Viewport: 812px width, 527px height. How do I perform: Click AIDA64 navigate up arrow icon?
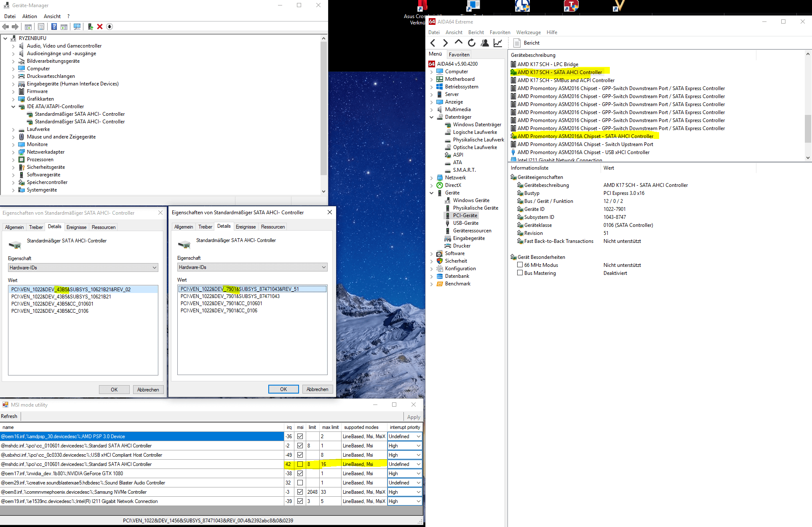click(459, 42)
